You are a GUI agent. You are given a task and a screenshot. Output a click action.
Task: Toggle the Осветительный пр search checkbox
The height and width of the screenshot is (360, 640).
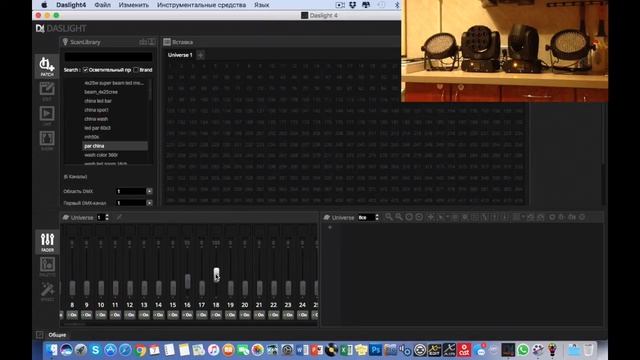click(86, 70)
